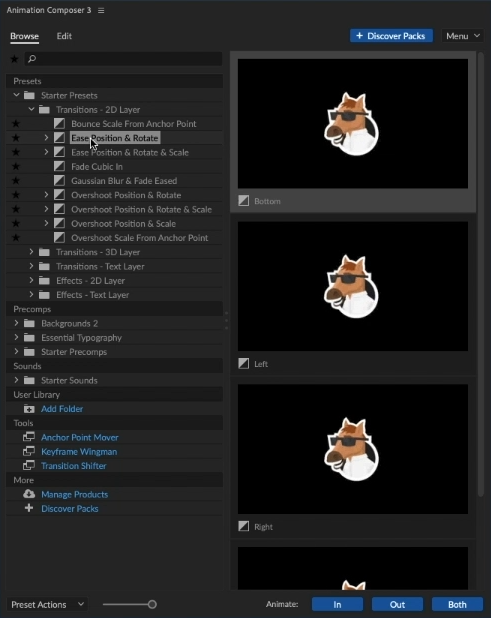Image resolution: width=491 pixels, height=618 pixels.
Task: Expand Ease Position & Rotate & Scale variants
Action: pyautogui.click(x=46, y=152)
